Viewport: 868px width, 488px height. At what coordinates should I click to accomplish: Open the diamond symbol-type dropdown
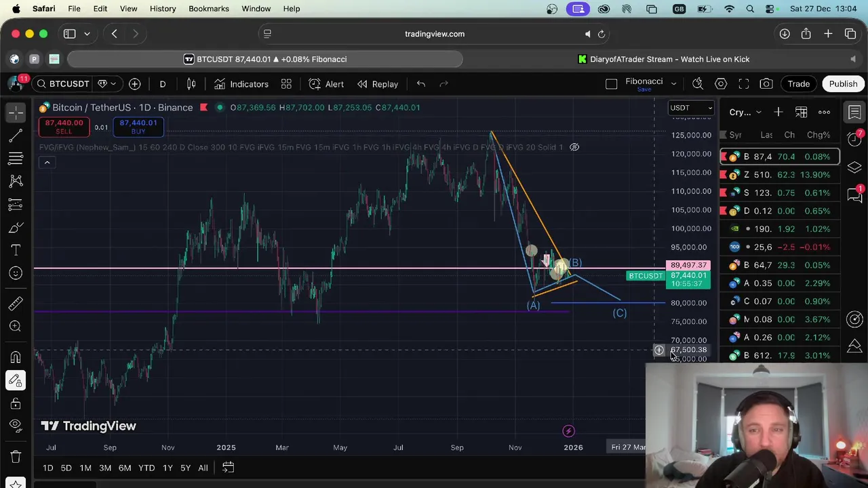click(x=106, y=84)
